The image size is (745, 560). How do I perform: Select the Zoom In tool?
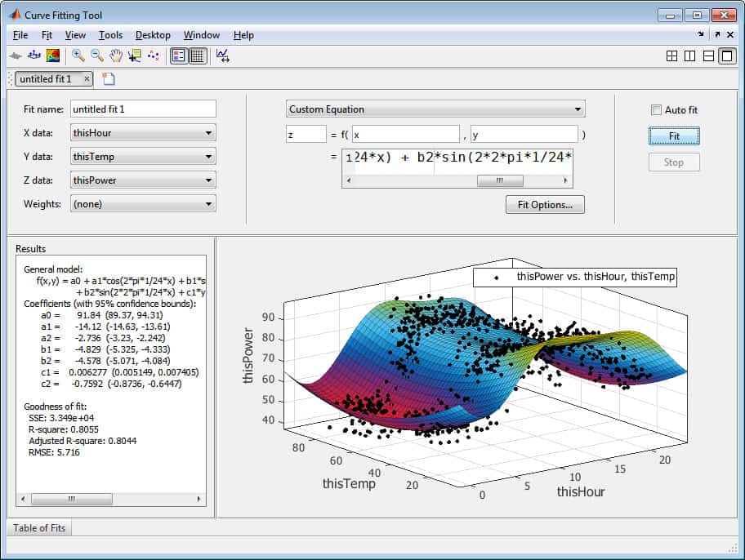(78, 56)
